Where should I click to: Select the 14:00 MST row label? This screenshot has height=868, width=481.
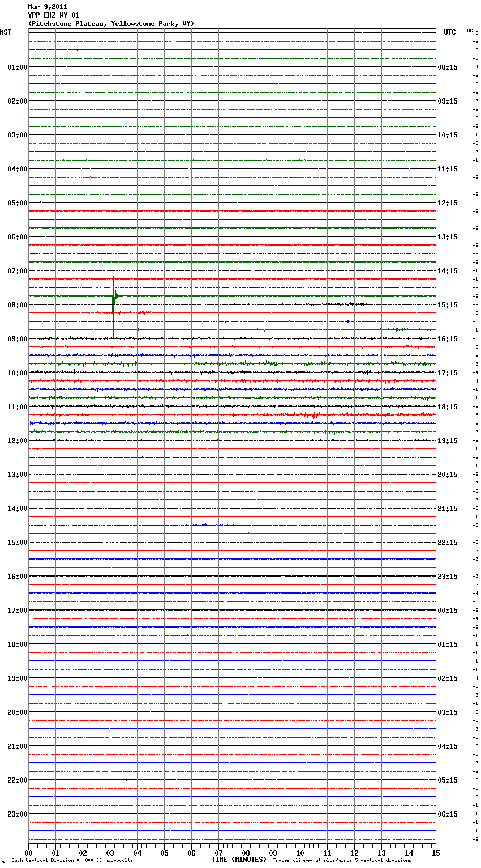tap(18, 509)
